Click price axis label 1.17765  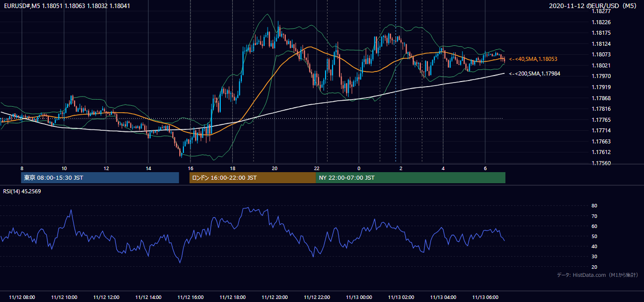(x=602, y=120)
